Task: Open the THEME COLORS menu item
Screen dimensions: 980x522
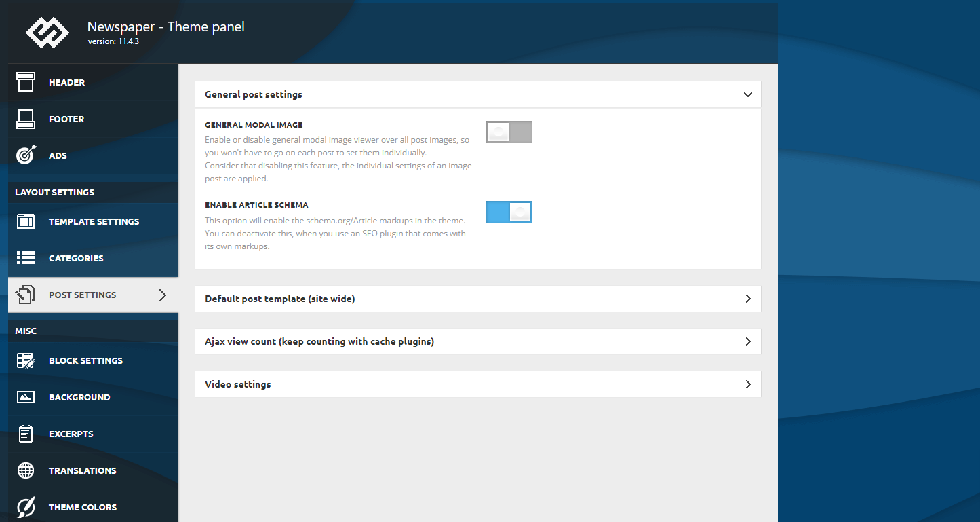Action: 93,507
